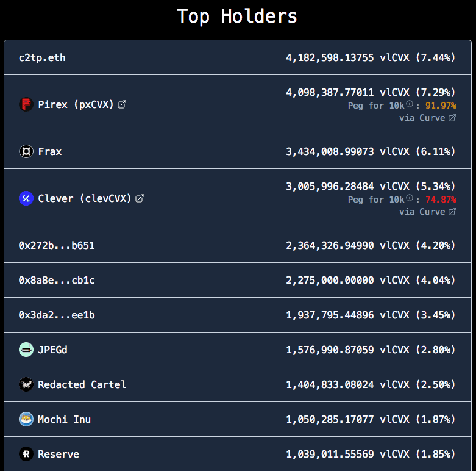Click the Pirex red logo icon
The image size is (476, 471).
tap(26, 104)
